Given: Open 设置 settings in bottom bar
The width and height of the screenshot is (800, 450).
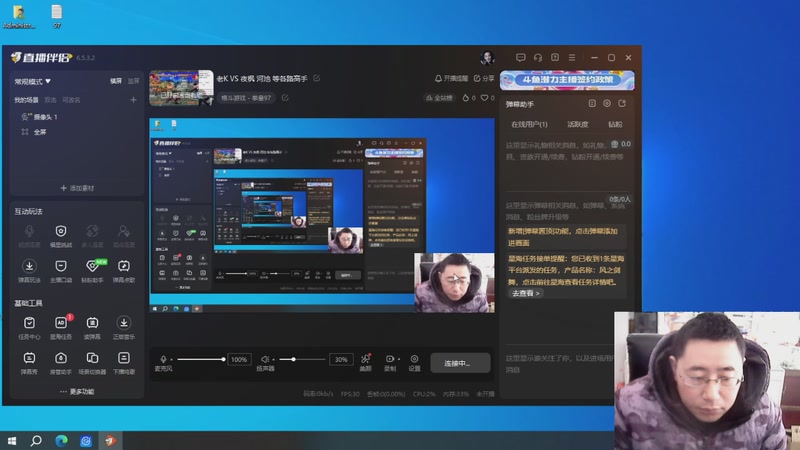Looking at the screenshot, I should click(414, 362).
